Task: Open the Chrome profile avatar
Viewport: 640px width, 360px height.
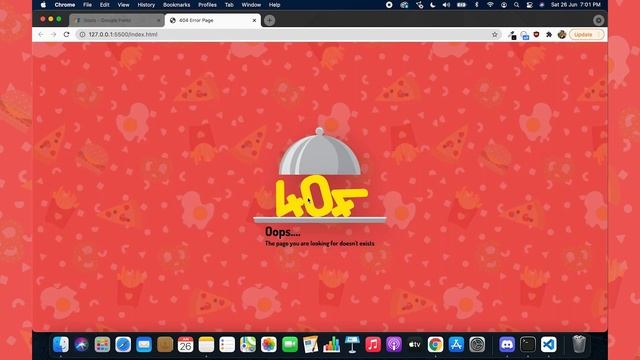Action: tap(562, 35)
